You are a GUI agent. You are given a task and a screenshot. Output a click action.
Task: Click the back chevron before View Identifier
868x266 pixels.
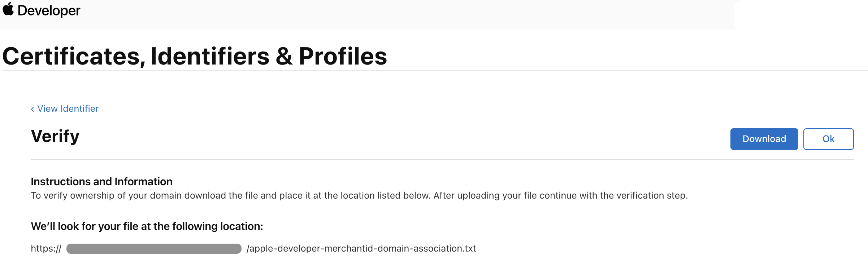coord(32,109)
